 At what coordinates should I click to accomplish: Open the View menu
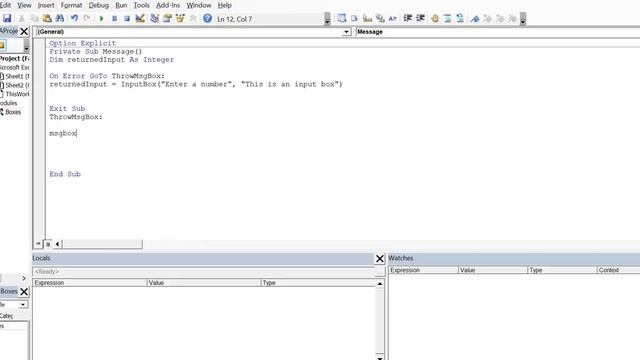(x=24, y=5)
